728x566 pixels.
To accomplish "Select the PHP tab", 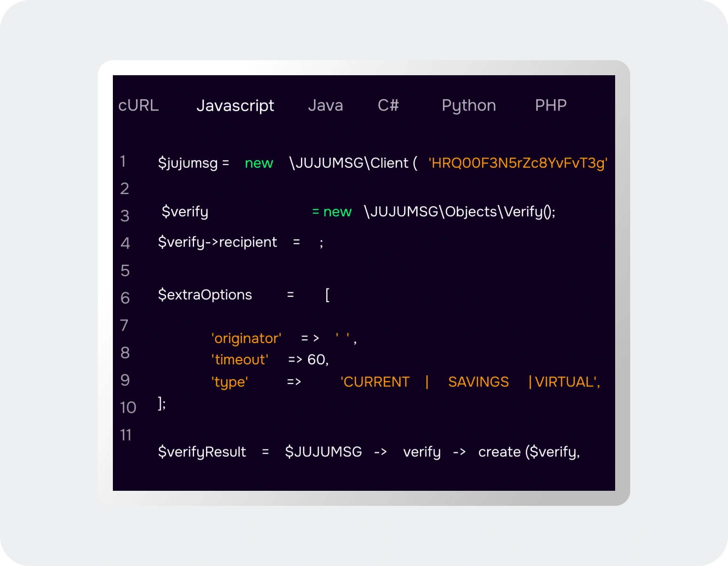I will [x=550, y=105].
